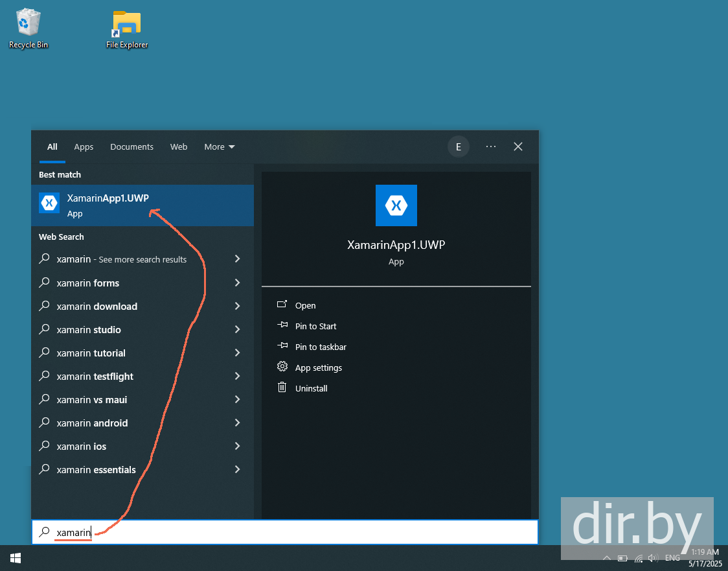Switch to the Documents tab
728x571 pixels.
click(132, 147)
